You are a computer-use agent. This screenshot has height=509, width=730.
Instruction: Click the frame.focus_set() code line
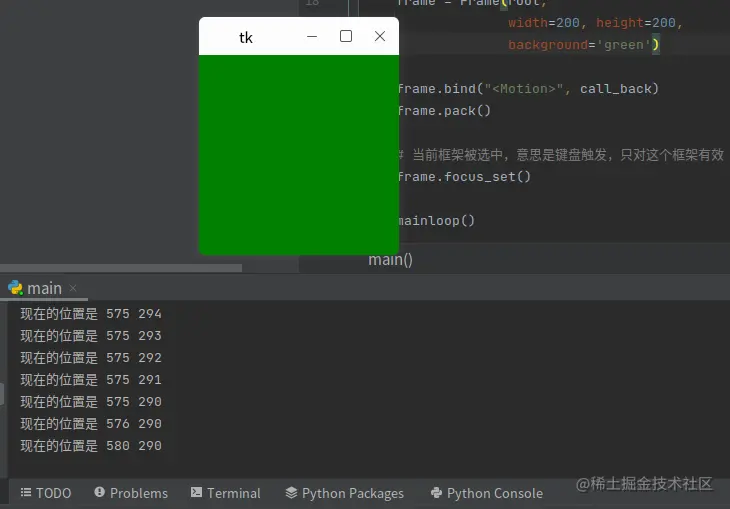pyautogui.click(x=465, y=177)
